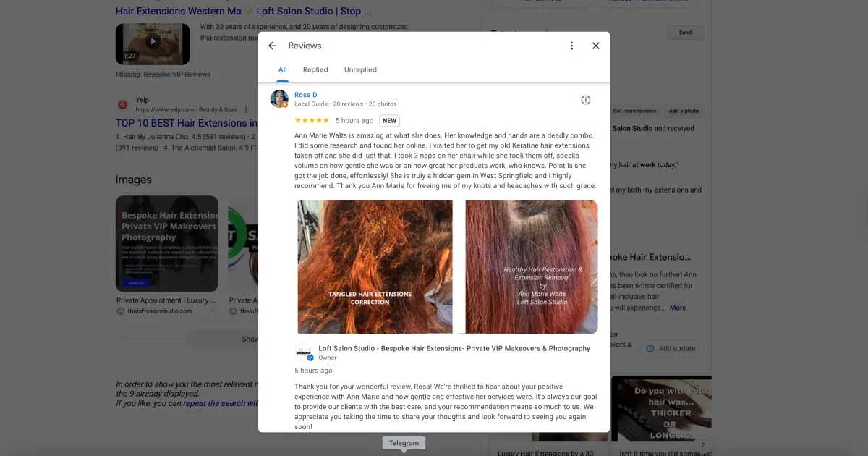This screenshot has width=868, height=456.
Task: Click the Missing: Bespoke VIP Reviews text
Action: click(x=163, y=75)
